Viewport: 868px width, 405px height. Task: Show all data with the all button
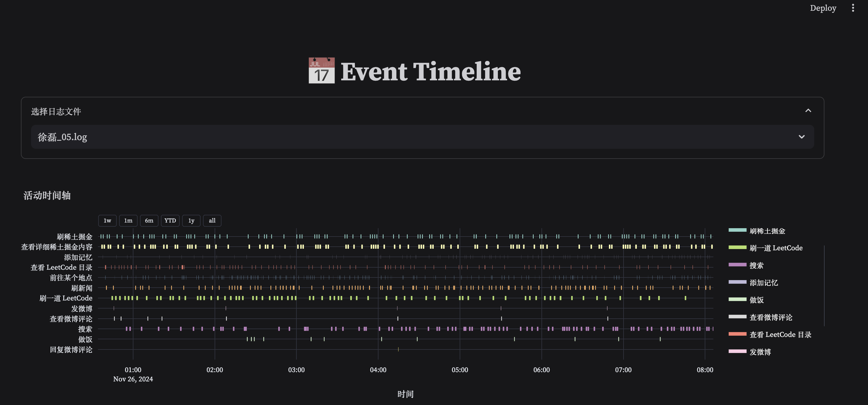pos(212,220)
